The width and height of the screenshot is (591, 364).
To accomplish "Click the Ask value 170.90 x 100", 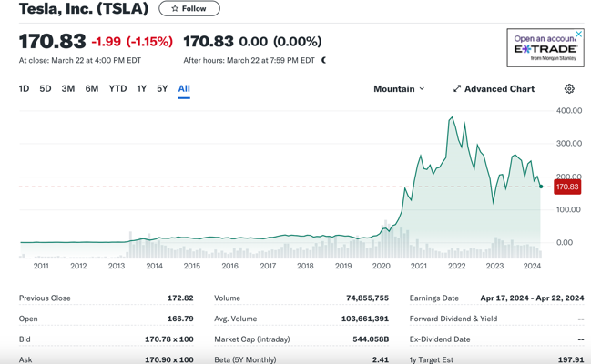I will [168, 359].
